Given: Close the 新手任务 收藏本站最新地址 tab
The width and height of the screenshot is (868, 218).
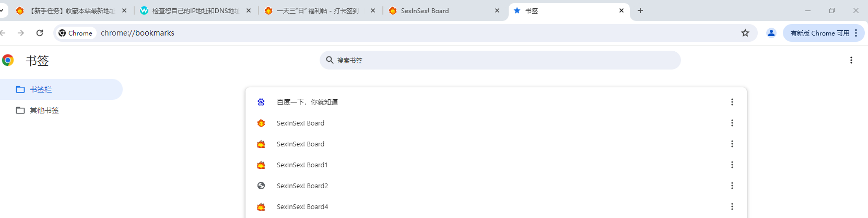Looking at the screenshot, I should click(x=124, y=10).
